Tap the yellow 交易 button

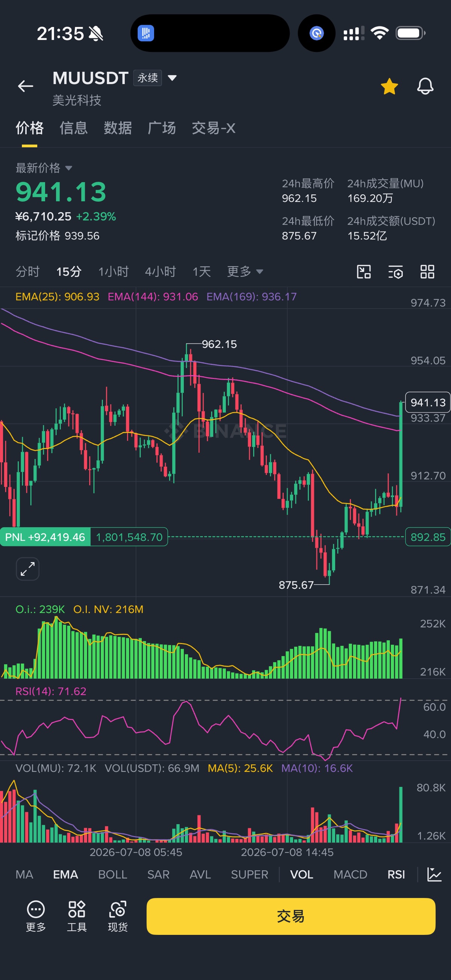291,916
